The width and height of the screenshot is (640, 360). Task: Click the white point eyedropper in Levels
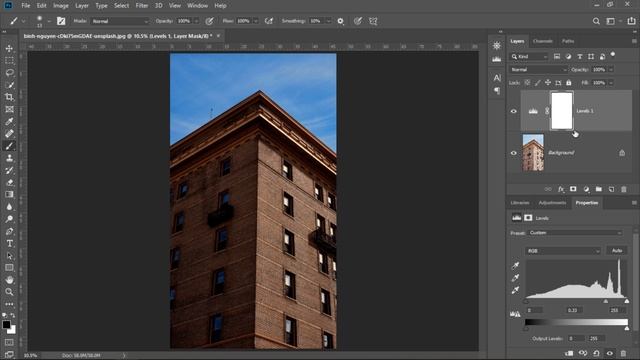coord(516,290)
